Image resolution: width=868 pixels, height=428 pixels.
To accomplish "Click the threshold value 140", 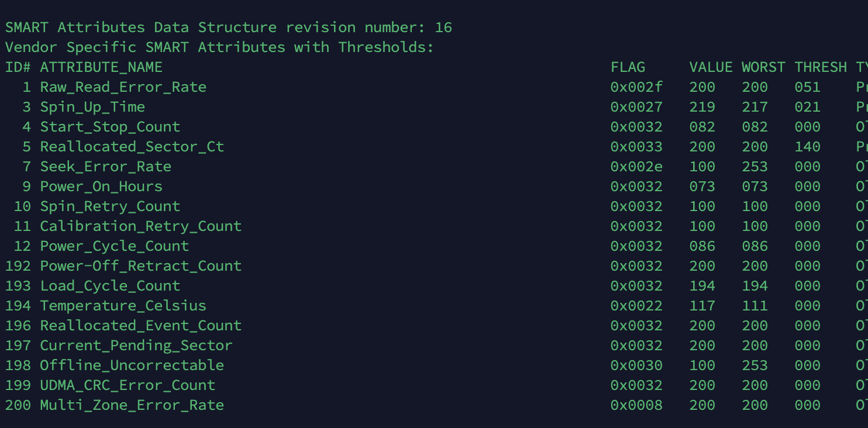I will tap(807, 147).
